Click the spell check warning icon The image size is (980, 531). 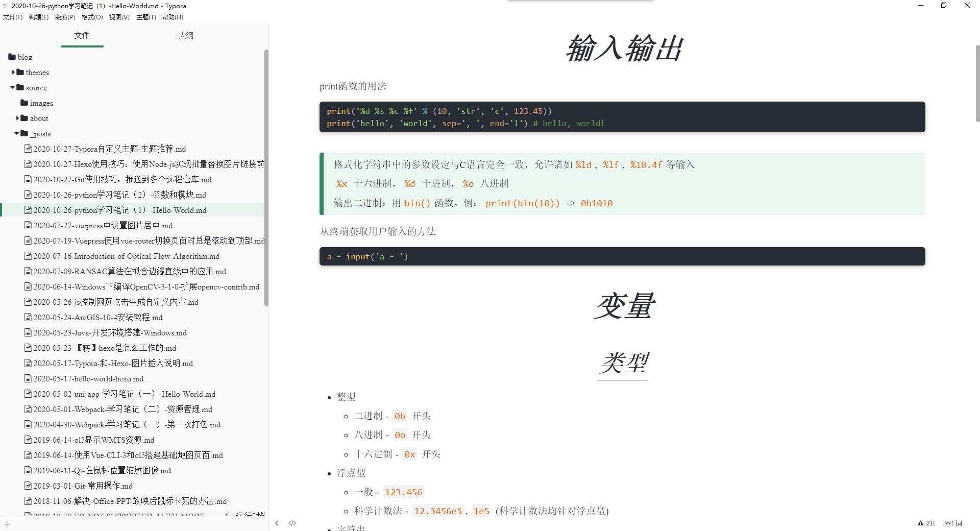pos(920,523)
